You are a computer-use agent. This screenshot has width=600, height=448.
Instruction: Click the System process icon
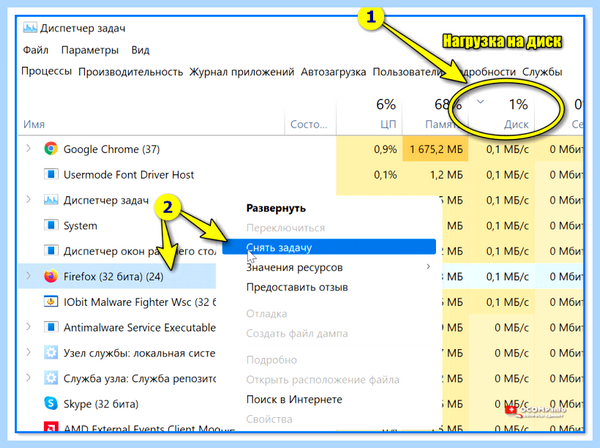(x=51, y=225)
